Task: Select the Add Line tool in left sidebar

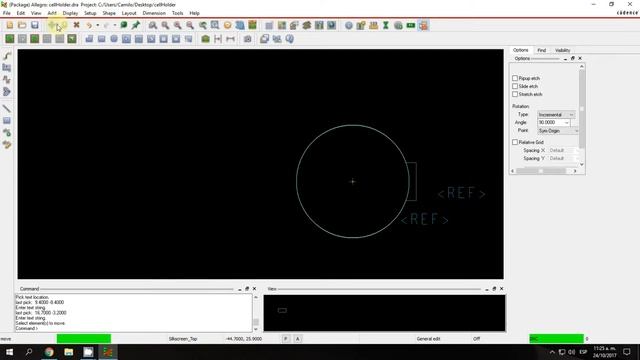Action: point(7,108)
